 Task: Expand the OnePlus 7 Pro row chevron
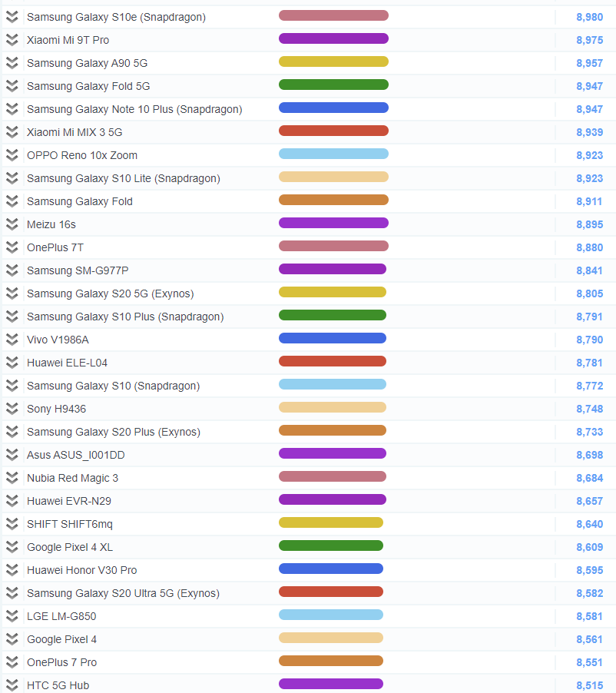pos(12,662)
